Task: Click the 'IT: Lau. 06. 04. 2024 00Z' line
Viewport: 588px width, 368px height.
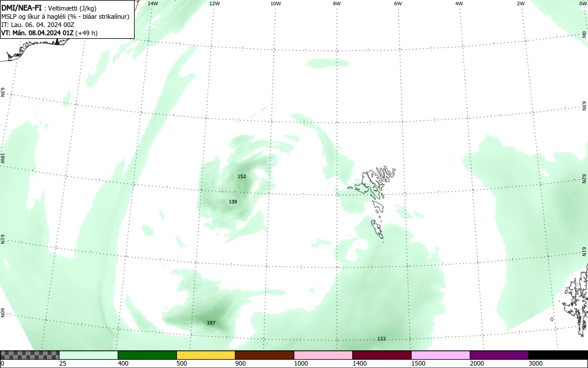Action: [x=38, y=25]
